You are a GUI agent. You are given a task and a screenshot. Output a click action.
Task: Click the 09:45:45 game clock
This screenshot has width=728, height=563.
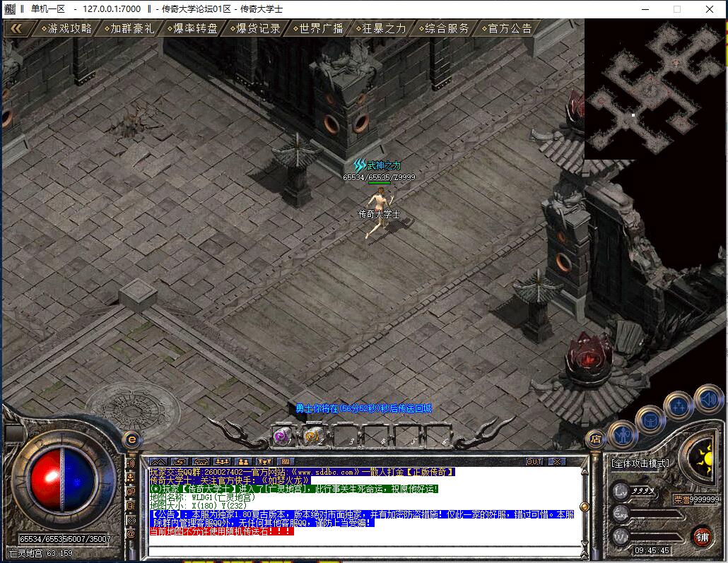click(x=652, y=550)
